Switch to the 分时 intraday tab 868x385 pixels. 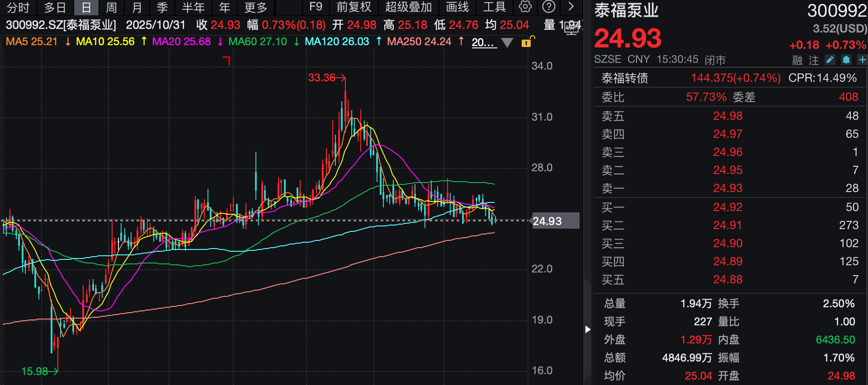pyautogui.click(x=18, y=7)
